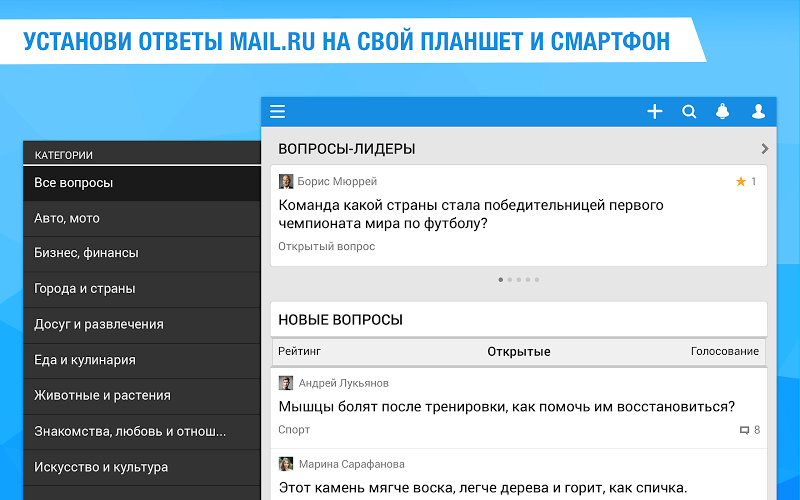800x500 pixels.
Task: Click comments icon on Спорт question
Action: 744,430
